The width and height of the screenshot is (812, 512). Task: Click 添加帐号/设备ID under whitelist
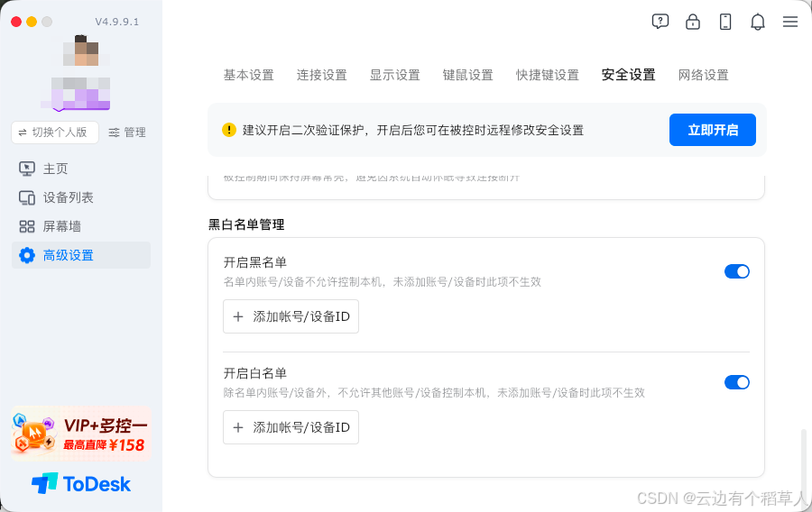click(x=291, y=427)
